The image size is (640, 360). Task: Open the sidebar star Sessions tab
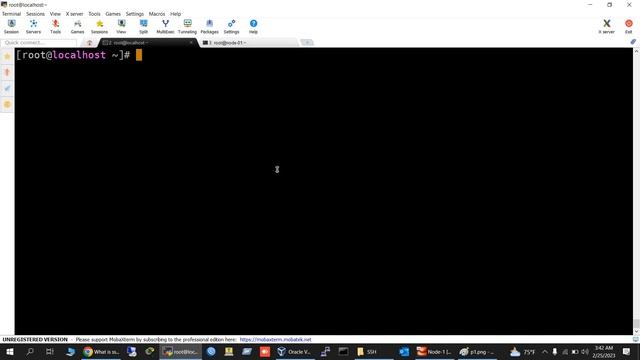(7, 56)
